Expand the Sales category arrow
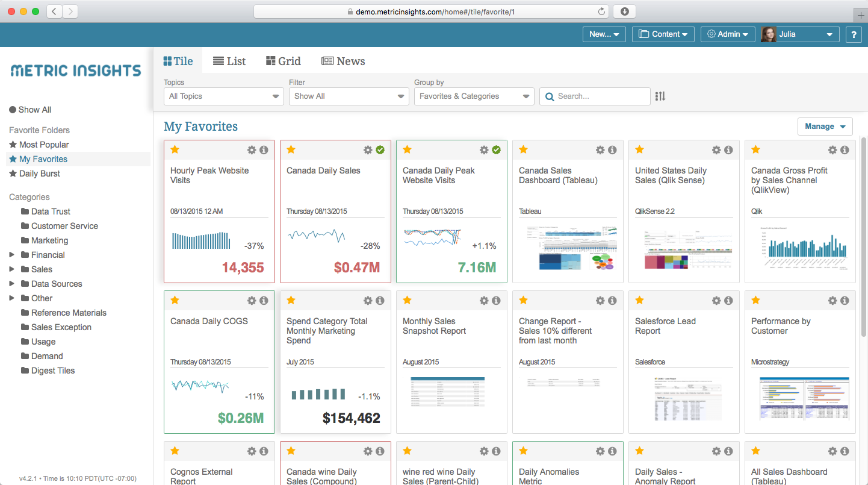The image size is (868, 485). (x=12, y=269)
